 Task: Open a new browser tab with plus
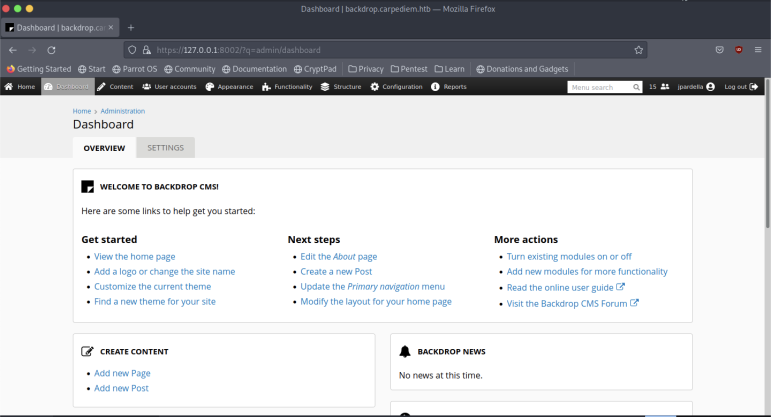[131, 27]
